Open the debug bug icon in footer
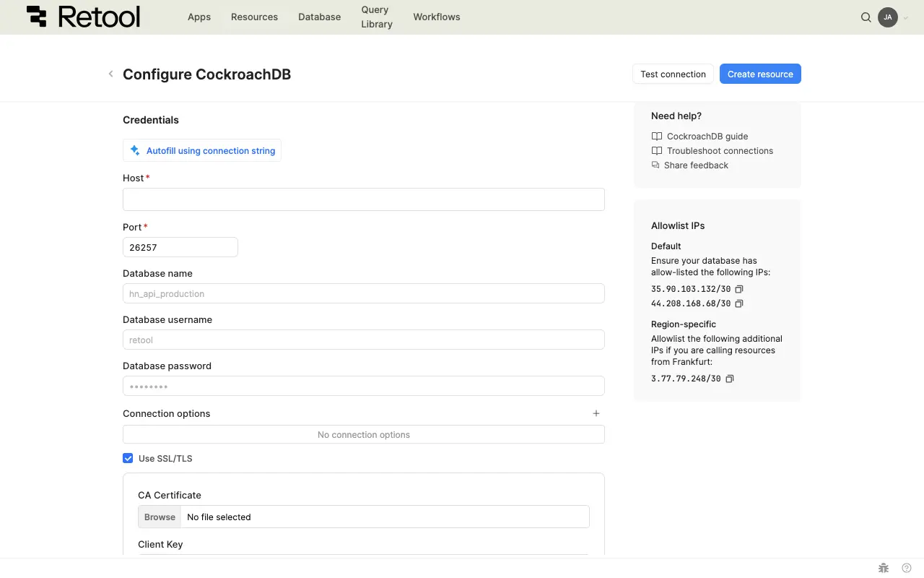The height and width of the screenshot is (578, 924). tap(883, 568)
